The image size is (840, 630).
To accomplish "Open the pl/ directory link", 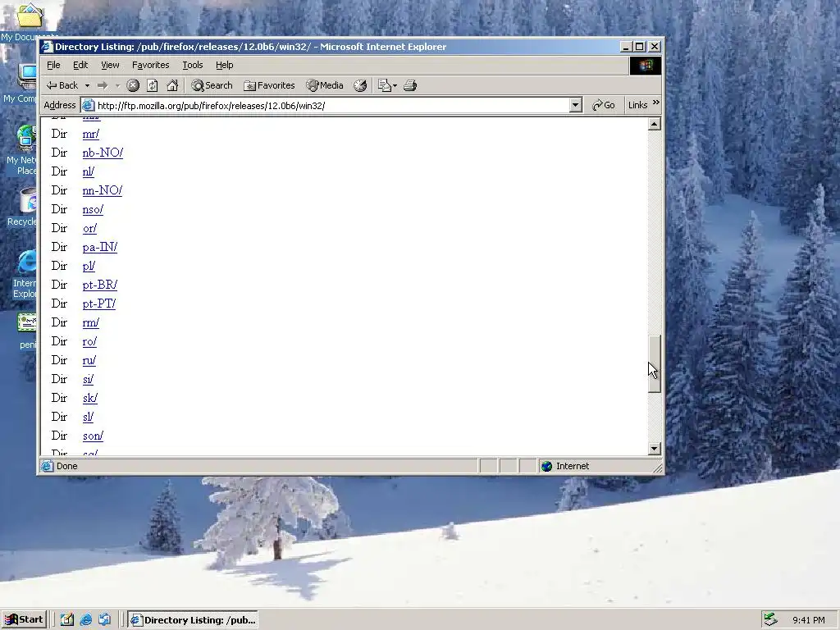I will (89, 266).
